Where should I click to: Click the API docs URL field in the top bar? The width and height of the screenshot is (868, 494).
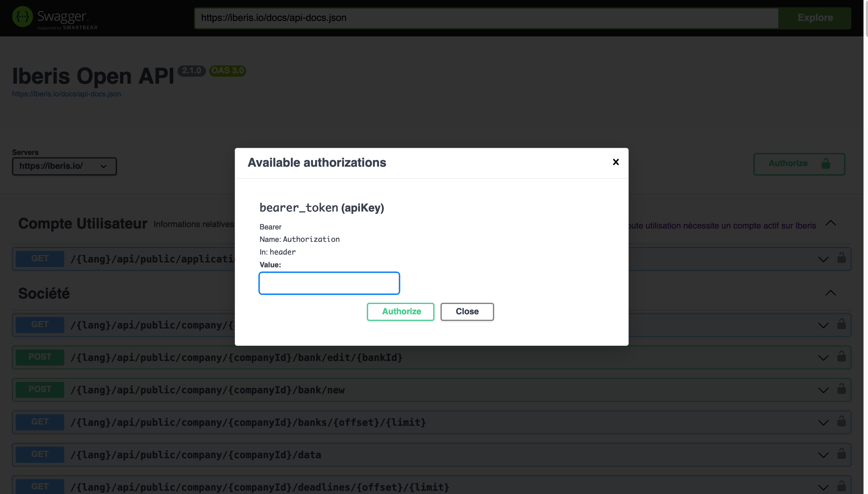486,18
